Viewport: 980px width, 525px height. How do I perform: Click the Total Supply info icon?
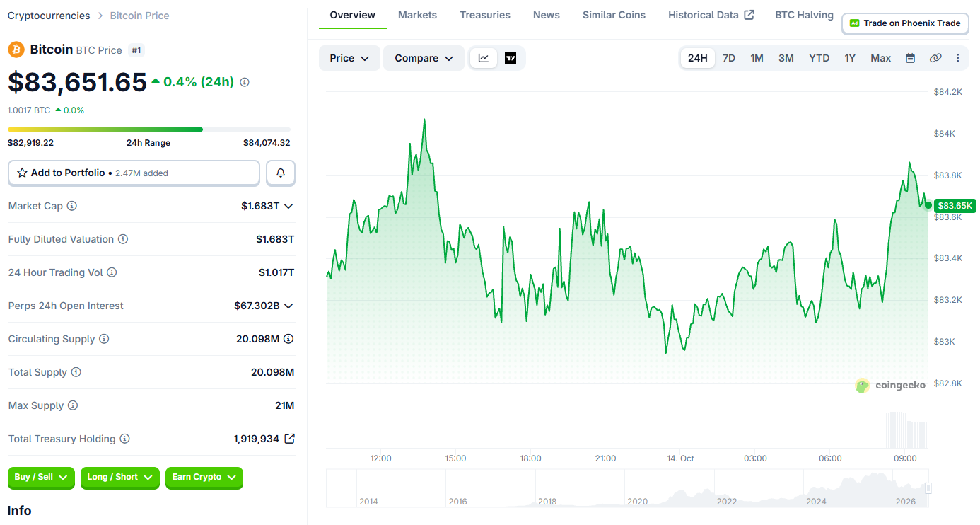(76, 372)
